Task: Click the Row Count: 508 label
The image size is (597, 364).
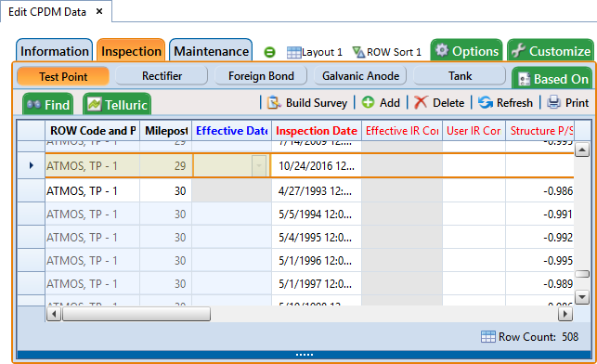Action: [x=539, y=336]
